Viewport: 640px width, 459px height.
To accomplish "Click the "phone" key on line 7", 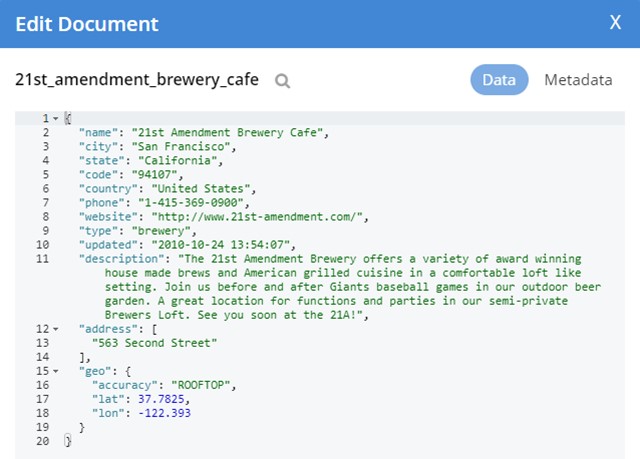I will pos(102,203).
